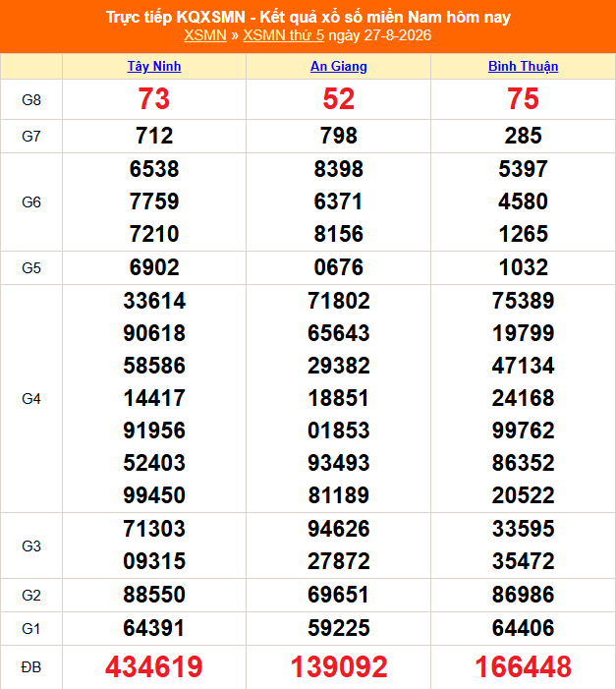Select G4 number 58586

tap(154, 366)
